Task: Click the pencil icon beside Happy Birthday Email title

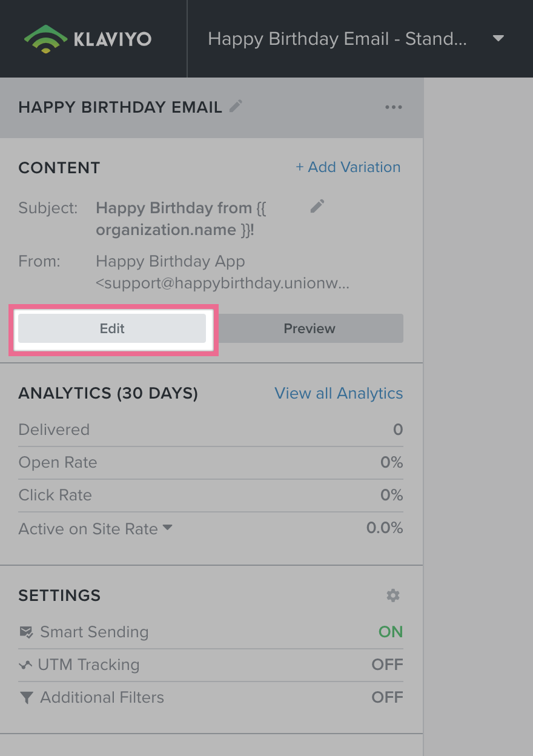Action: click(236, 107)
